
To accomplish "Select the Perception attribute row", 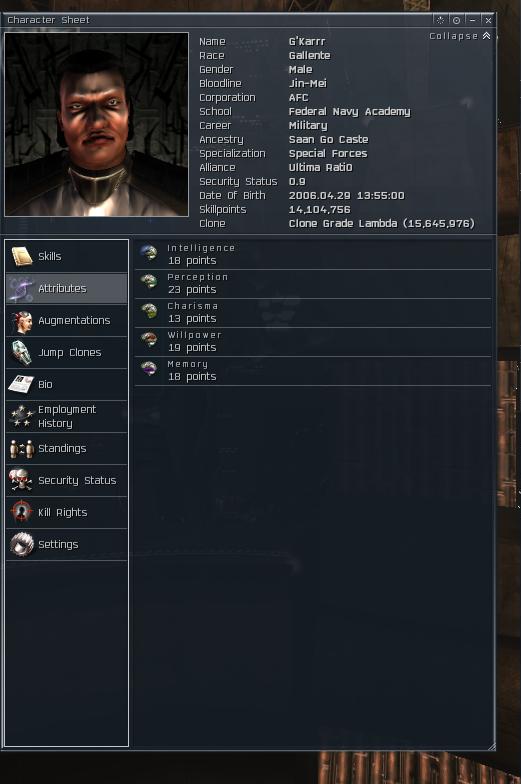I will [313, 284].
